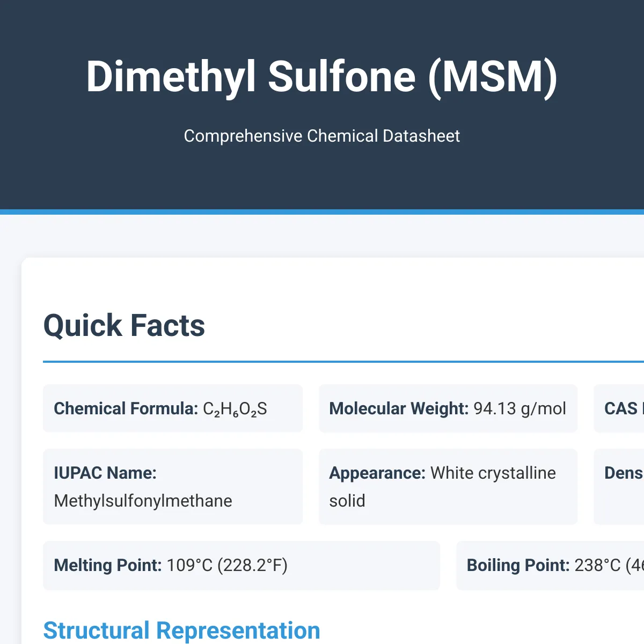This screenshot has width=644, height=644.
Task: Click the 109°C (228.2°F) value
Action: [x=227, y=566]
